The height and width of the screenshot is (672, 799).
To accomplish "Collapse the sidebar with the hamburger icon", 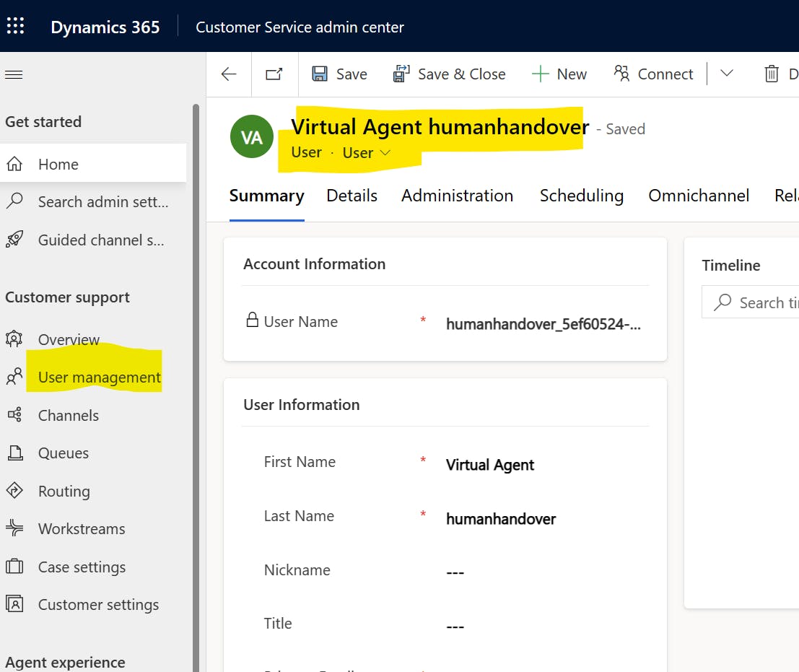I will coord(14,75).
